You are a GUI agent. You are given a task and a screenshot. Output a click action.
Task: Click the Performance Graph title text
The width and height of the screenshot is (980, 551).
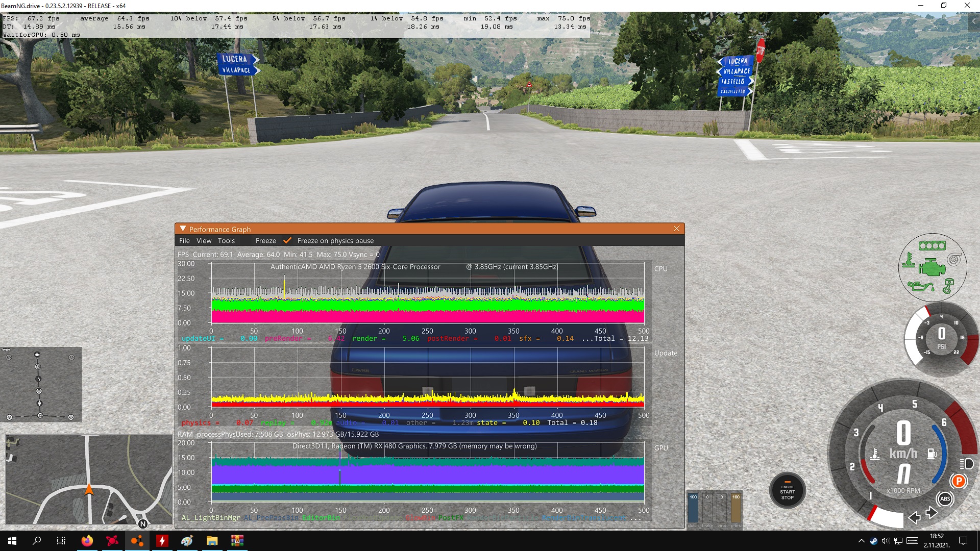(x=219, y=230)
